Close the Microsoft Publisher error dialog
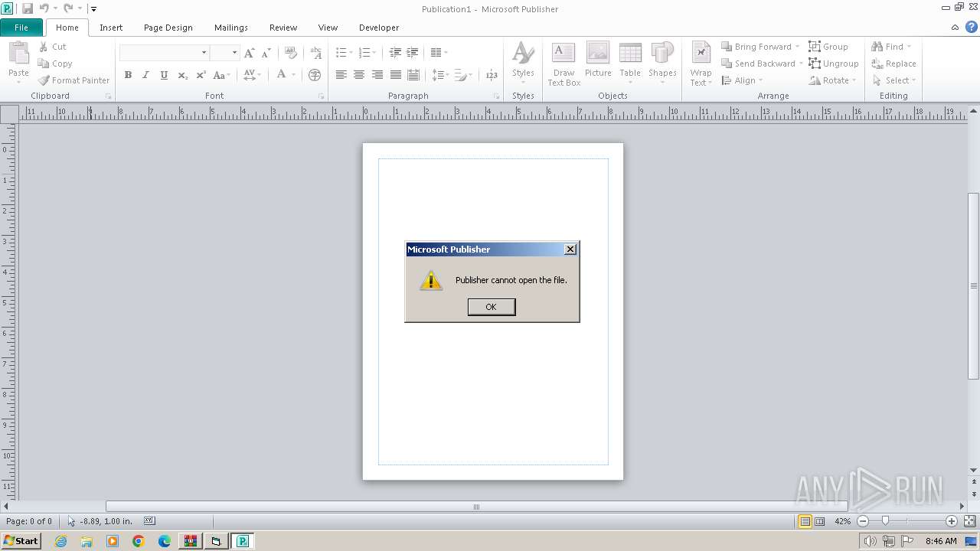980x551 pixels. point(570,249)
